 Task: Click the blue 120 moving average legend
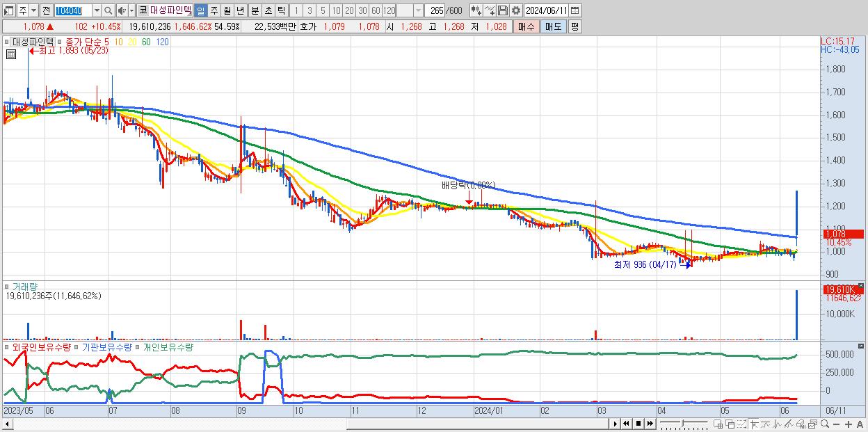(x=162, y=42)
